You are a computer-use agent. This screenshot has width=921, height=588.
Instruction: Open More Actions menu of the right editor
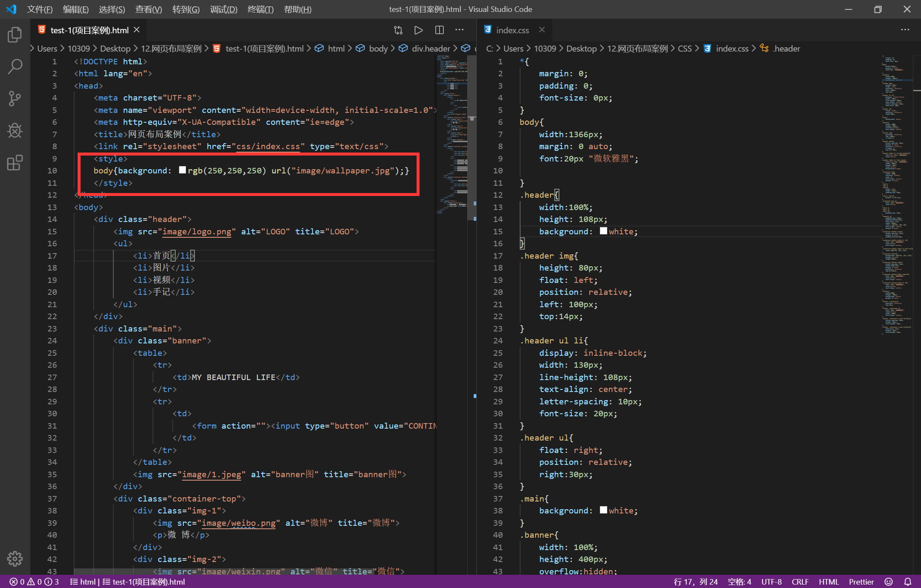(905, 30)
